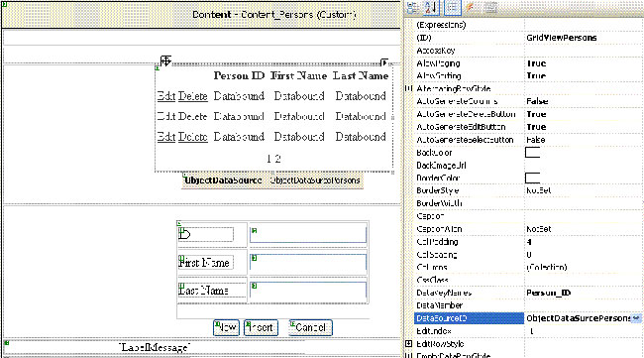Expand the EditRowStyle property
Viewport: 644px width, 358px height.
tap(408, 343)
